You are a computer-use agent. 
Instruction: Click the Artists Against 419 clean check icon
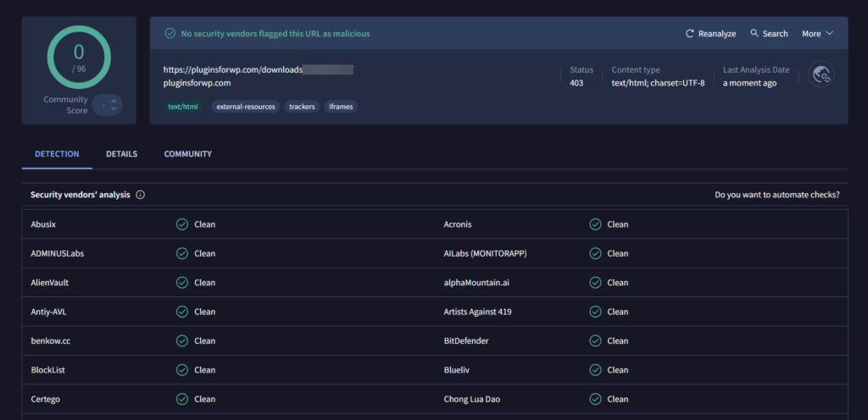pos(596,312)
